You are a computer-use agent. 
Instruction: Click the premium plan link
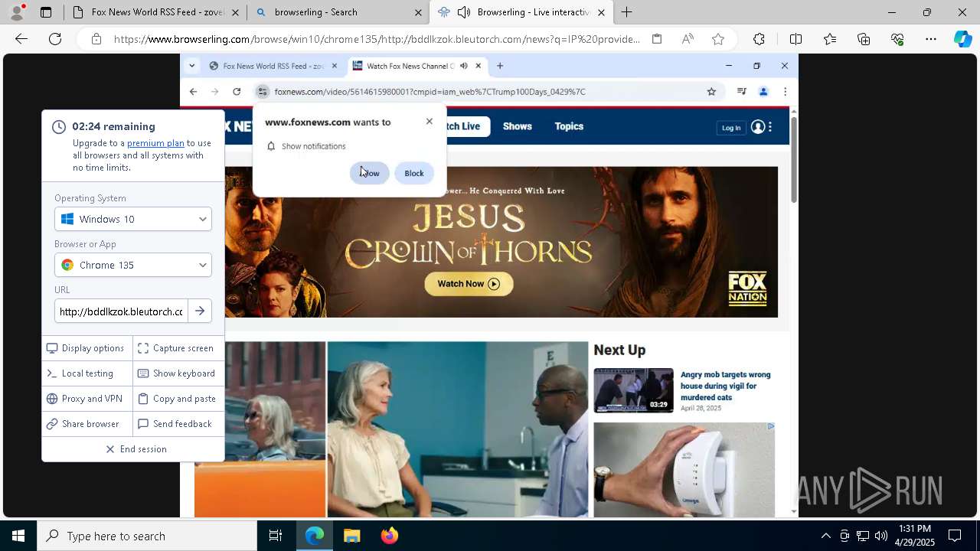(155, 143)
